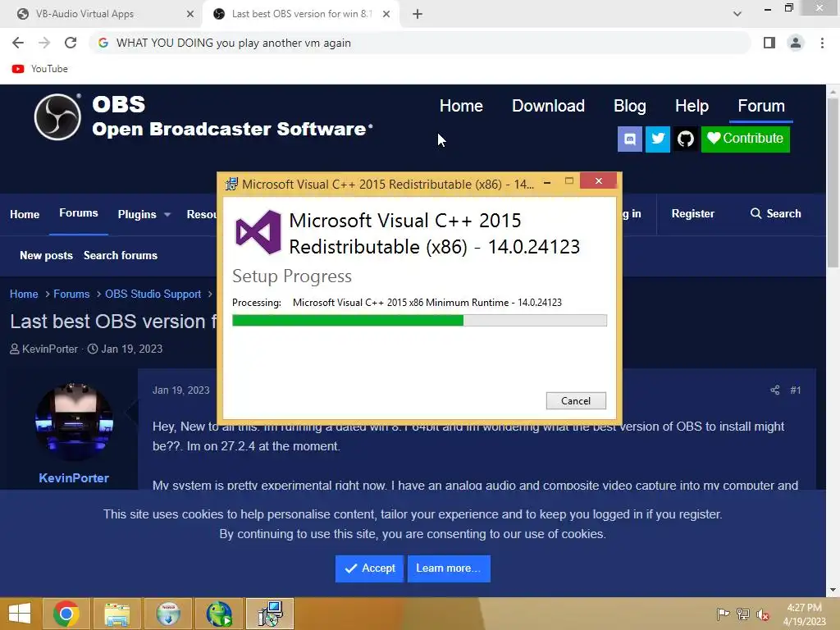The width and height of the screenshot is (840, 630).
Task: Click the installer disc taskbar icon
Action: pos(168,614)
